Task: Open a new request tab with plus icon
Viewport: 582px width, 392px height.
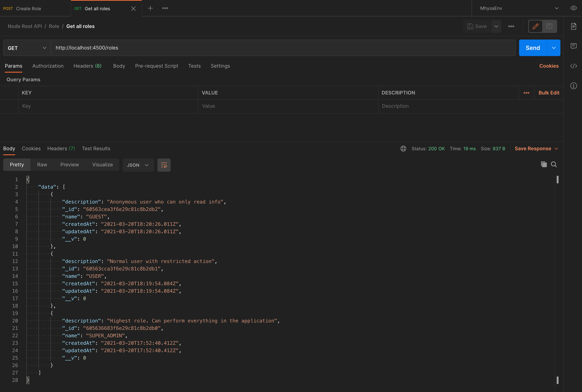Action: tap(150, 8)
